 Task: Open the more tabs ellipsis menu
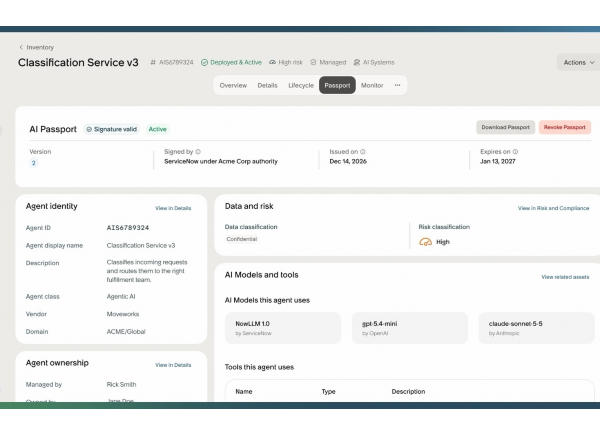click(x=398, y=85)
